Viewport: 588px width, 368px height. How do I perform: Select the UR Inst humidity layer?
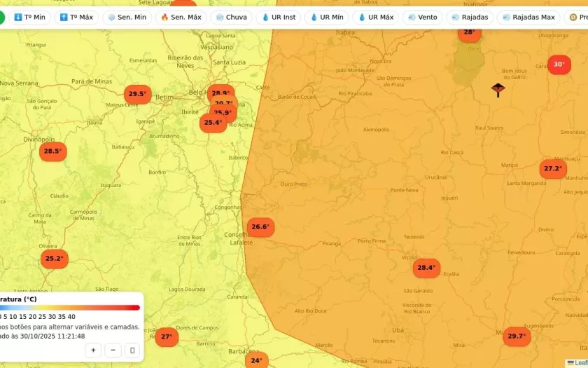tap(279, 18)
